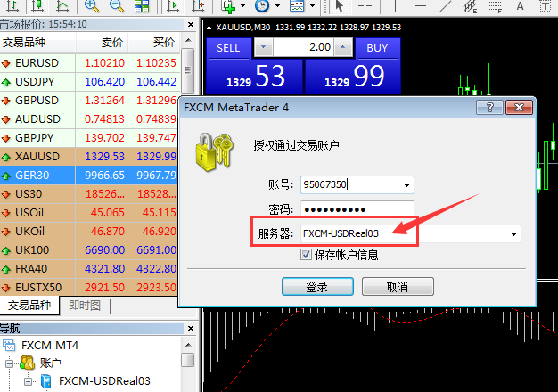The height and width of the screenshot is (392, 558).
Task: Select the equidistant channel tool
Action: 470,6
